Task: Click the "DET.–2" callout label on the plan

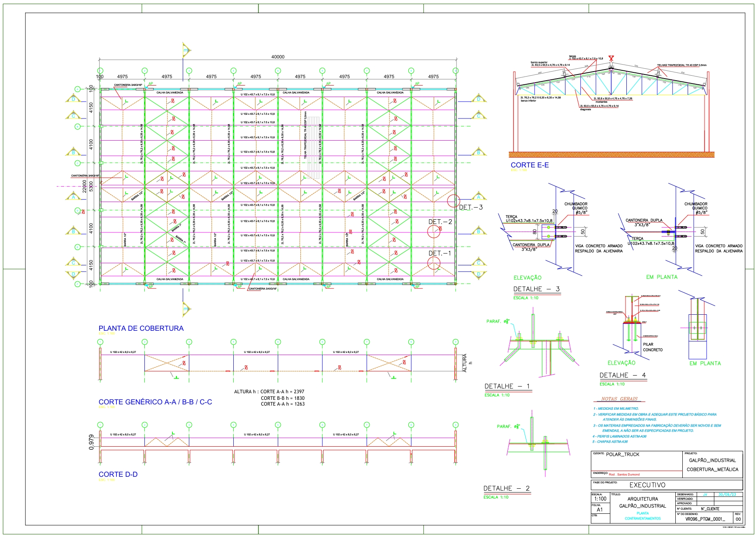Action: [440, 222]
